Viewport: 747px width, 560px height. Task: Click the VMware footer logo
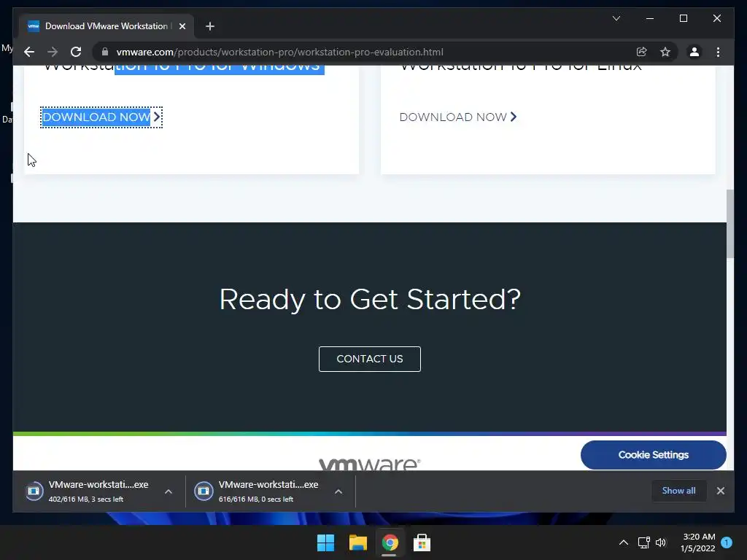coord(370,464)
